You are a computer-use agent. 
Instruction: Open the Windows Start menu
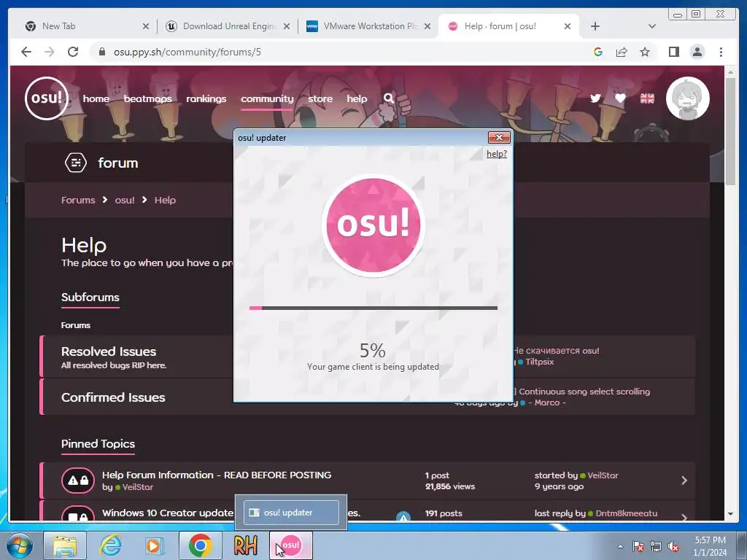tap(20, 545)
